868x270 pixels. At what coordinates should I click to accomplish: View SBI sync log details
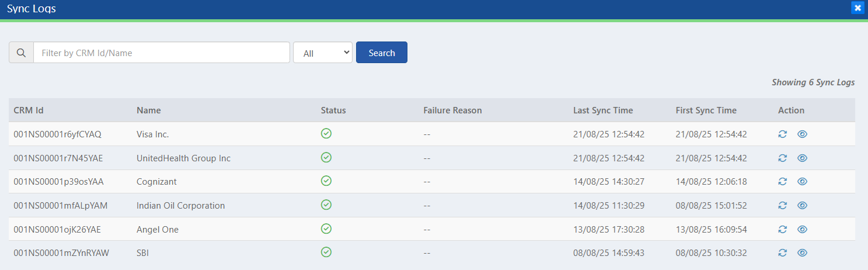(802, 252)
